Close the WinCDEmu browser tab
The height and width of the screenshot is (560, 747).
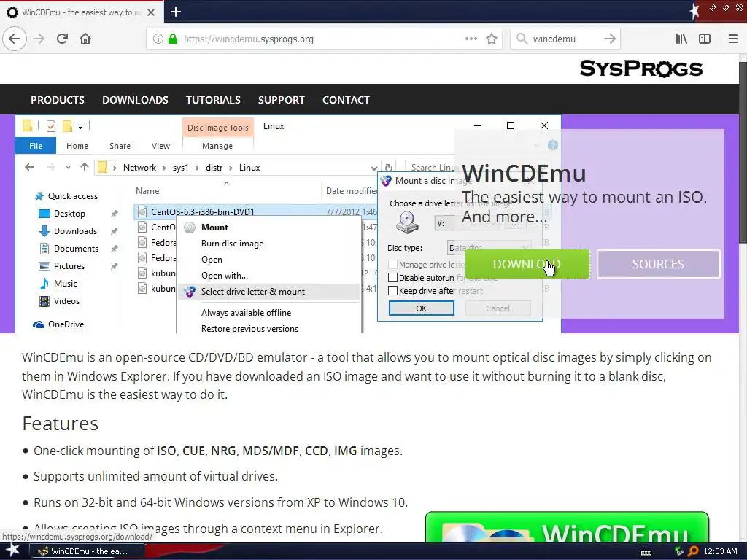150,12
